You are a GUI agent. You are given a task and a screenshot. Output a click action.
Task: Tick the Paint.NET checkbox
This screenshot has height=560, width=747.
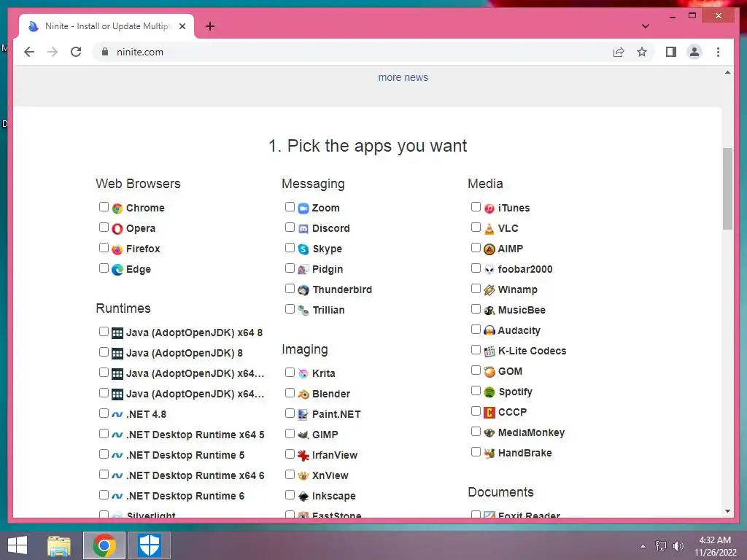click(290, 413)
